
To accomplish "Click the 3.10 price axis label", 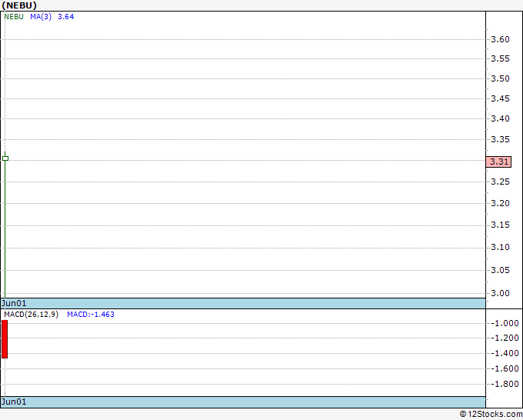I will pos(501,247).
